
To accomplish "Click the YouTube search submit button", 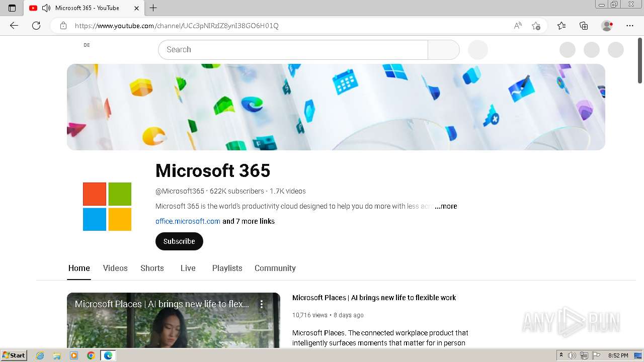I will (x=444, y=50).
